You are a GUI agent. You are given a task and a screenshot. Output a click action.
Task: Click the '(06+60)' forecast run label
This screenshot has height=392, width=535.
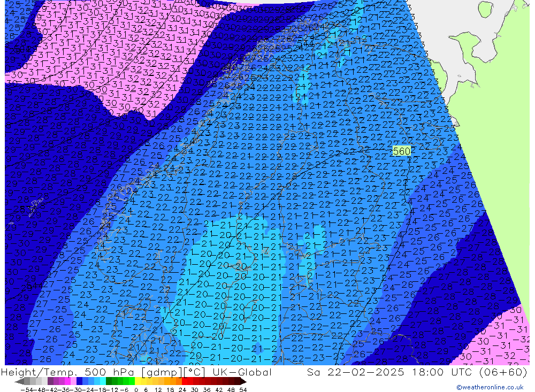[503, 372]
